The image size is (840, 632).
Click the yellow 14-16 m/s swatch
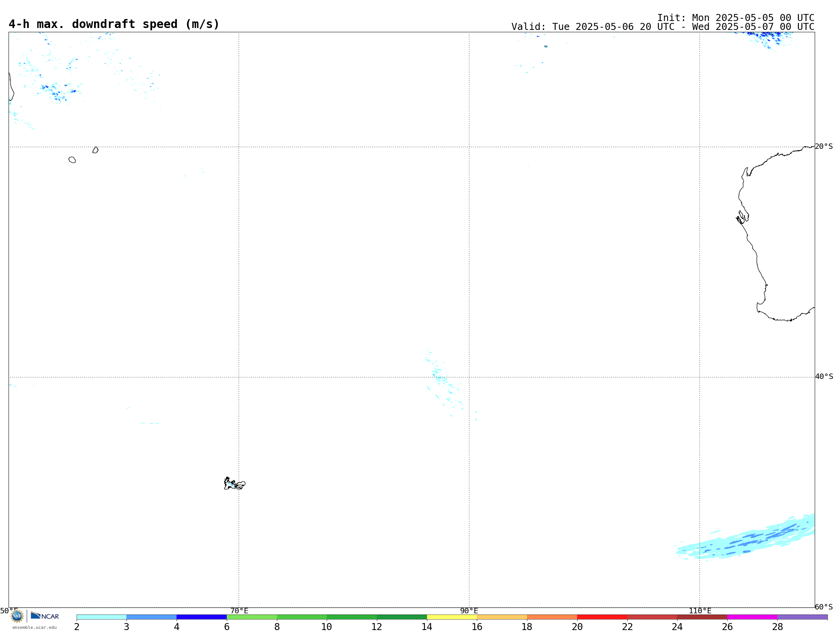452,617
